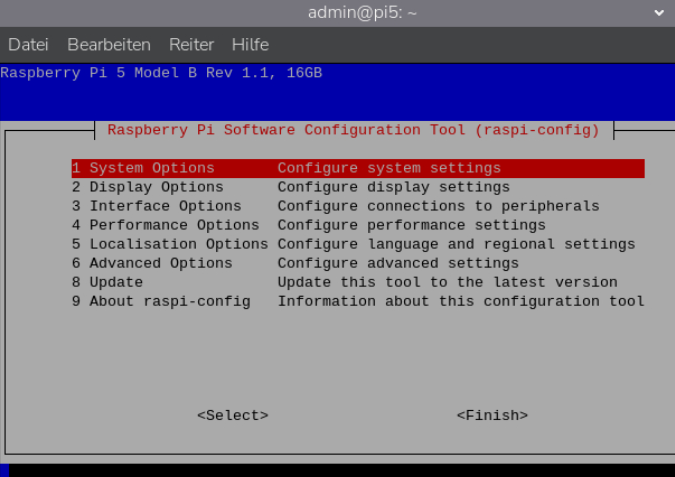Select the 8 Update entry
This screenshot has height=477, width=675.
(x=107, y=282)
